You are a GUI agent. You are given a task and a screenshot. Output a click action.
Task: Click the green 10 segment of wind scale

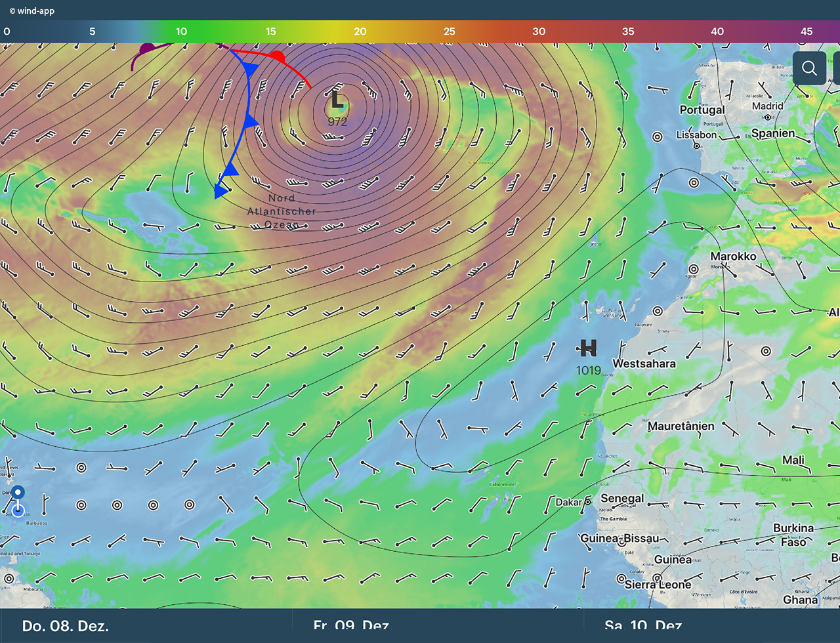(x=181, y=31)
